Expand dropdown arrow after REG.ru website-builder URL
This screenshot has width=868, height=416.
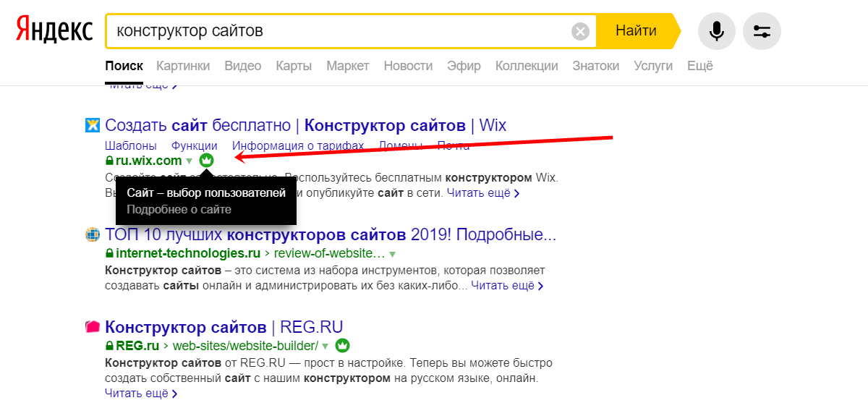(x=325, y=346)
